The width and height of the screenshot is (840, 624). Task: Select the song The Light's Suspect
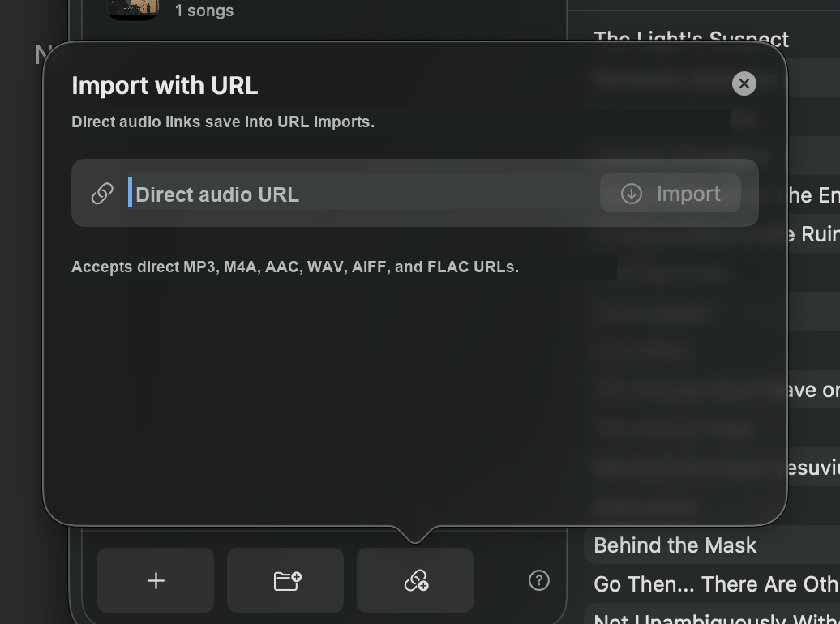coord(691,37)
